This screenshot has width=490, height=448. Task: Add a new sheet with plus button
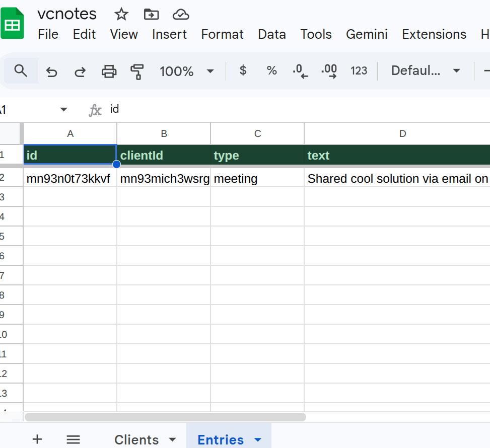tap(37, 439)
